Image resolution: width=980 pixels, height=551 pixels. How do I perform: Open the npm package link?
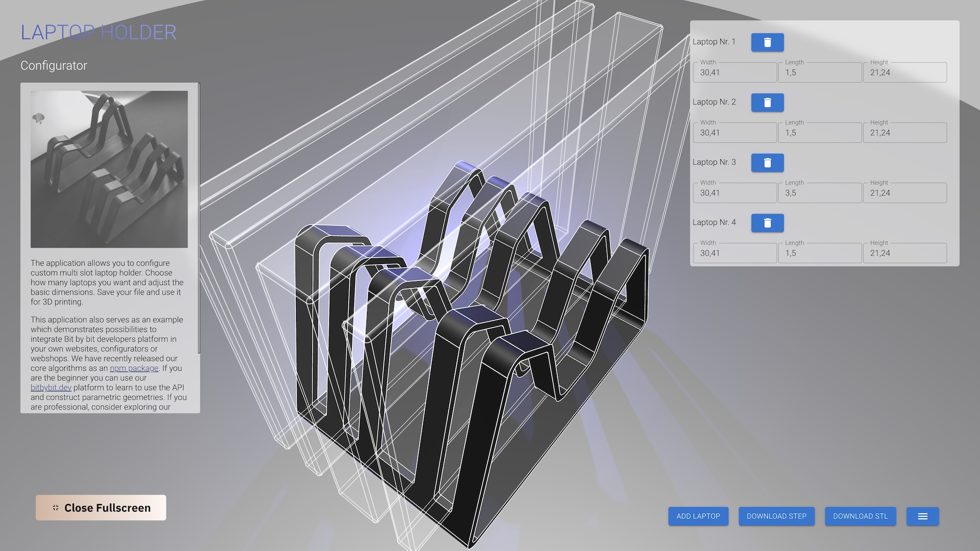click(134, 368)
